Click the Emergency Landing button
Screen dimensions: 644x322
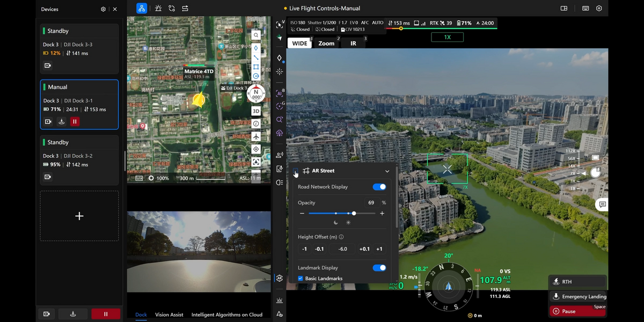coord(577,296)
